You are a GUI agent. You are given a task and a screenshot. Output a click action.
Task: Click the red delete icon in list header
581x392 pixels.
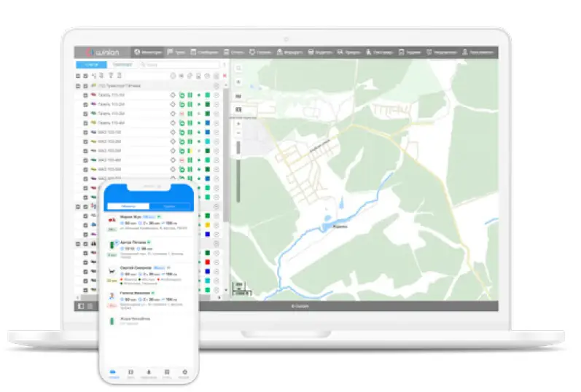point(224,75)
